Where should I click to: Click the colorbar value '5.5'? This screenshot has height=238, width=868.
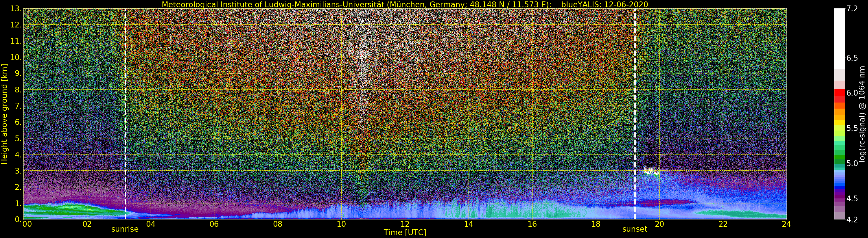[x=852, y=128]
